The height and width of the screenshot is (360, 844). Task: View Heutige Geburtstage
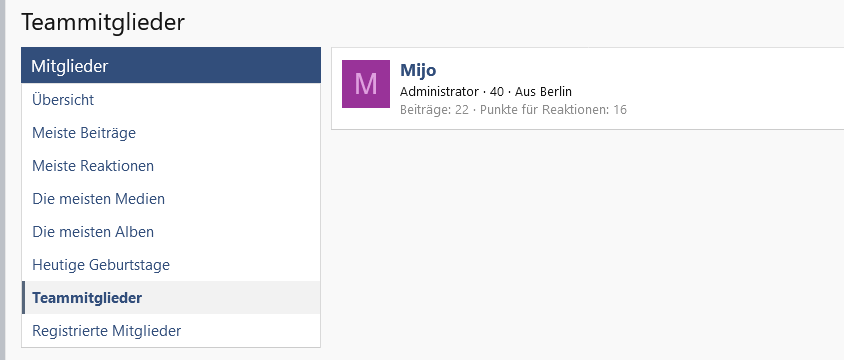pyautogui.click(x=101, y=265)
